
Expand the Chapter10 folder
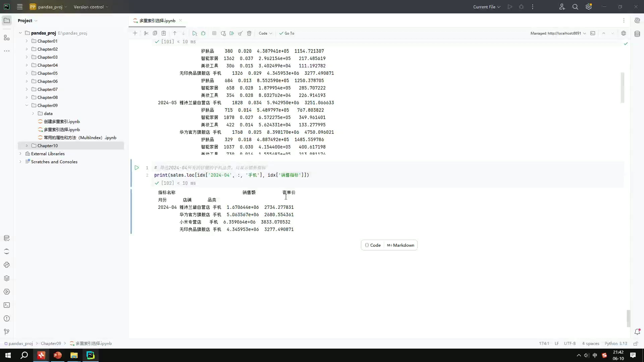27,145
